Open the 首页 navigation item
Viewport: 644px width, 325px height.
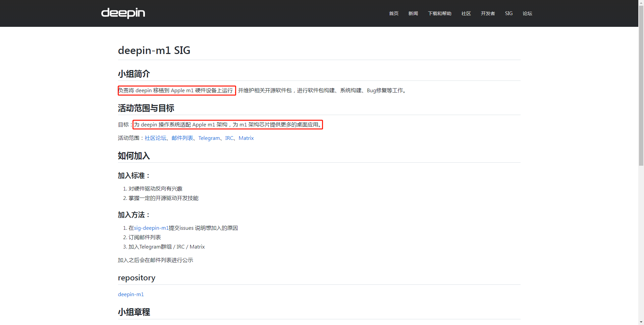[x=394, y=13]
